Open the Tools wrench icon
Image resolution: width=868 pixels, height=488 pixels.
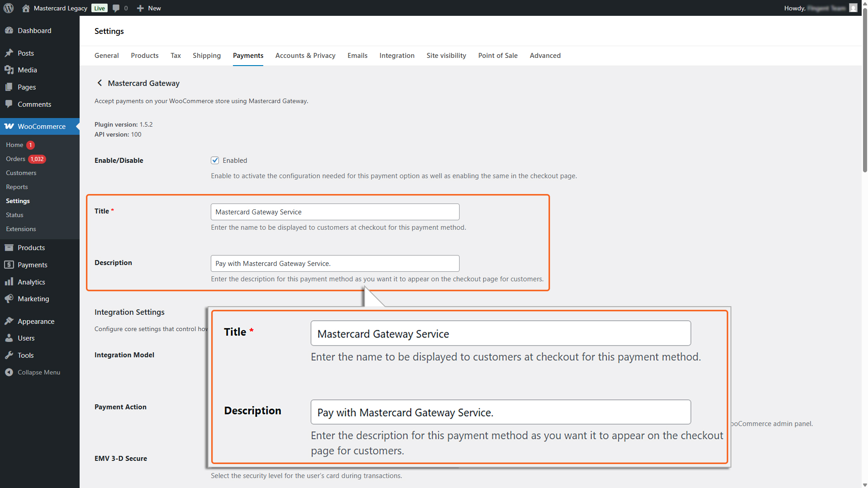9,355
